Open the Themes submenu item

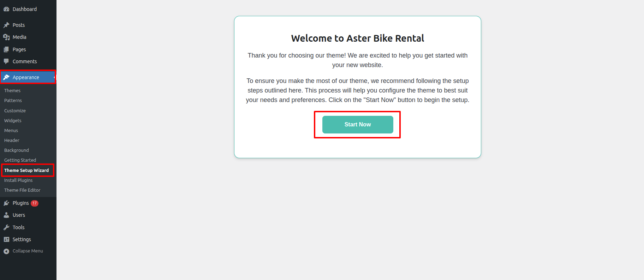tap(12, 91)
